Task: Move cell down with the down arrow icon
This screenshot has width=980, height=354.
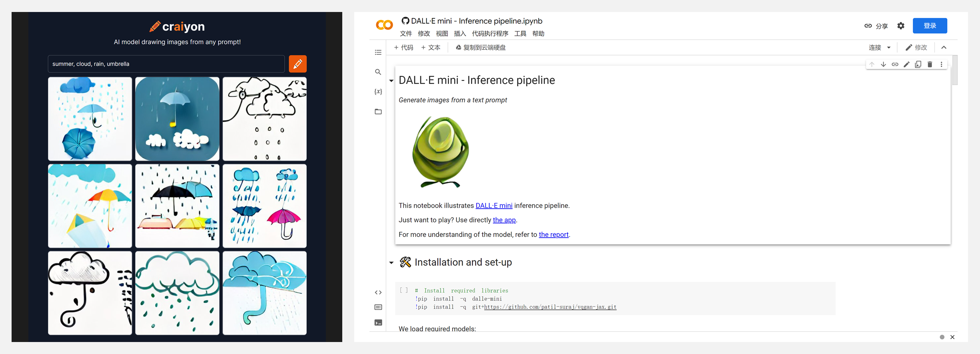Action: [x=883, y=64]
